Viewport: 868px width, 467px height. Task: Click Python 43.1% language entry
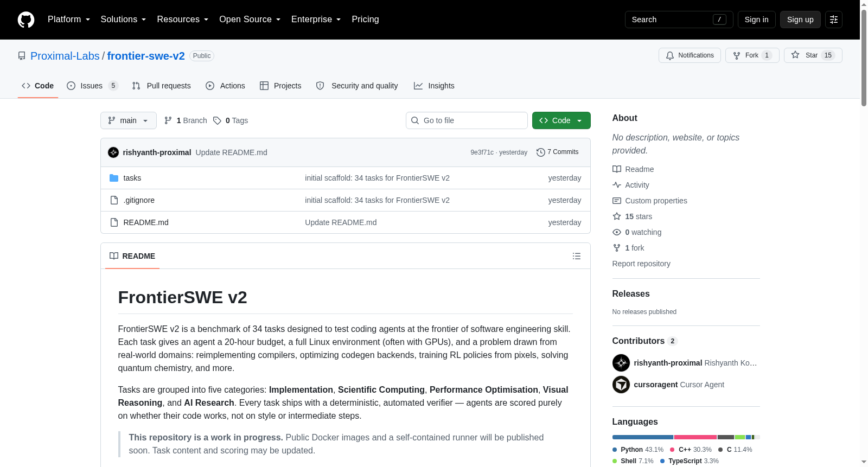click(638, 450)
